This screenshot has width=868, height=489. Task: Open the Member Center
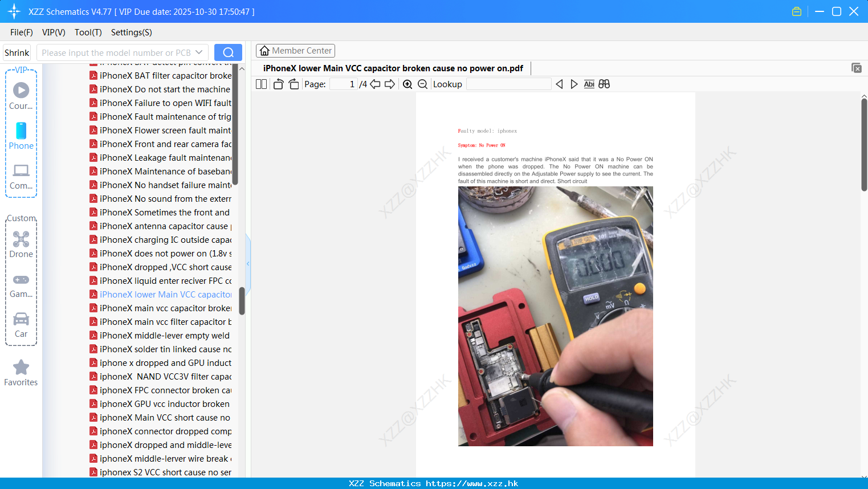pos(295,51)
